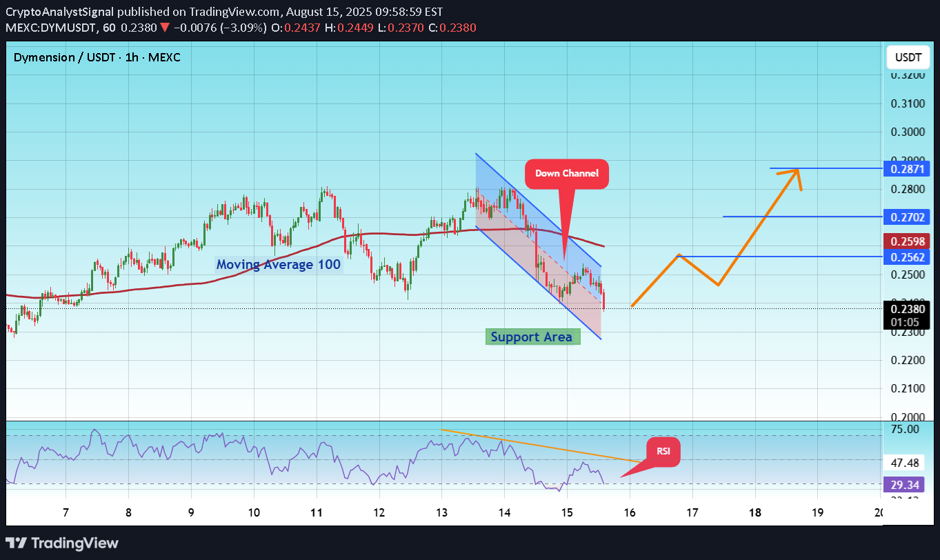Click the 0.3100 price axis label
This screenshot has width=940, height=560.
[908, 103]
